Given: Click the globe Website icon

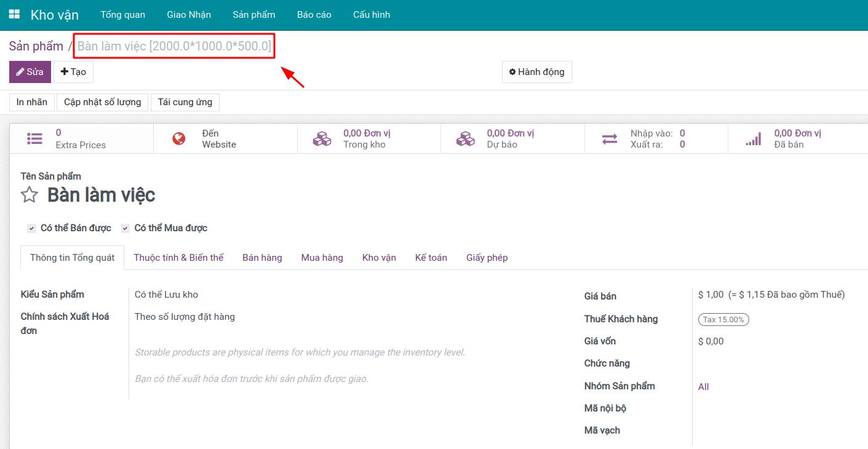Looking at the screenshot, I should coord(179,139).
